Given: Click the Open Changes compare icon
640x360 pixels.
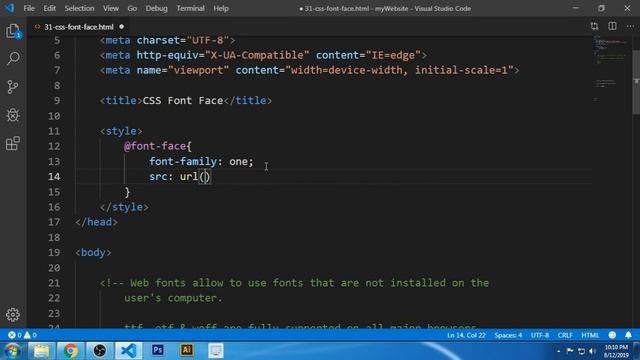Looking at the screenshot, I should (594, 27).
